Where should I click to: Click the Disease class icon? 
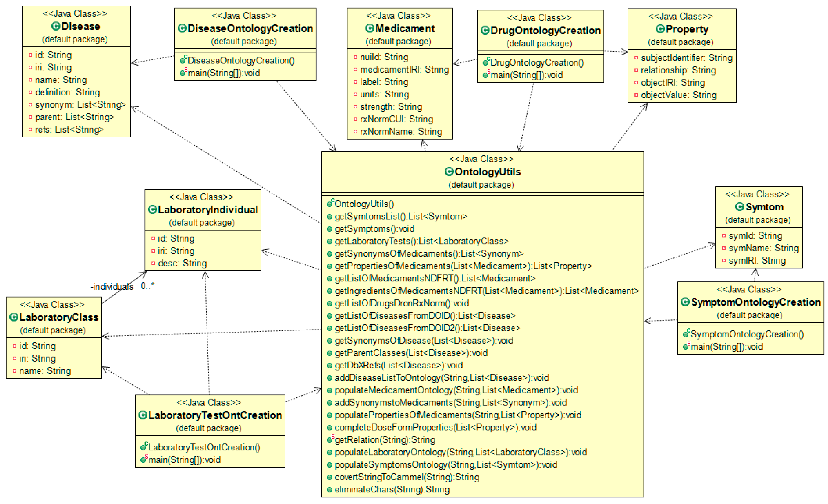coord(56,26)
